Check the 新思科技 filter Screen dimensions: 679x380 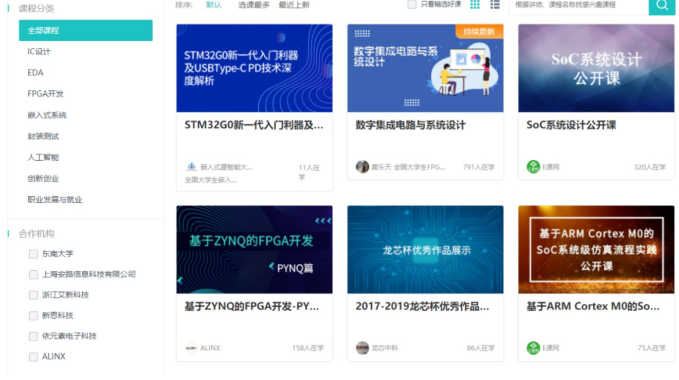tap(33, 316)
